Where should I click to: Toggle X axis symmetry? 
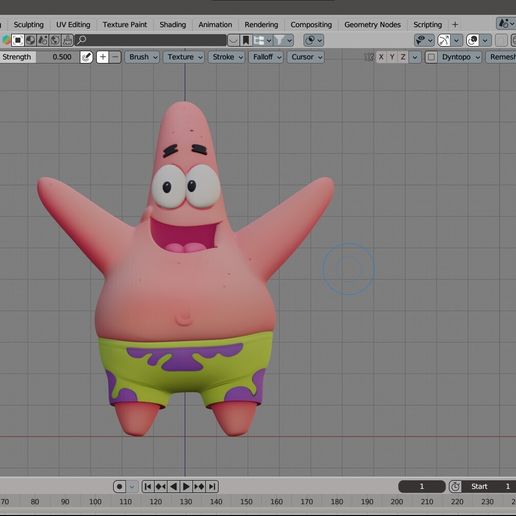tap(381, 57)
